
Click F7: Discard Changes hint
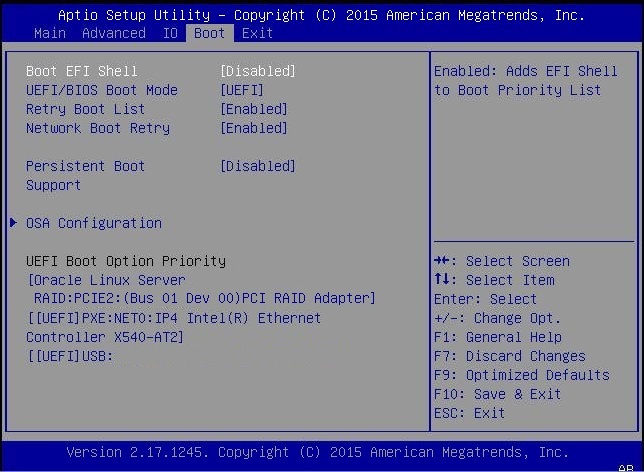pyautogui.click(x=510, y=356)
